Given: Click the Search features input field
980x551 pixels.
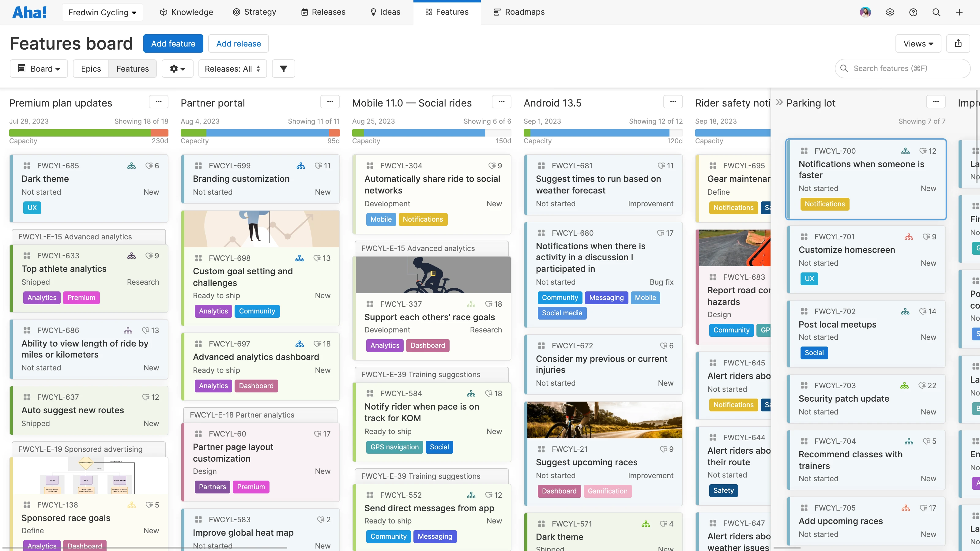Looking at the screenshot, I should coord(902,69).
